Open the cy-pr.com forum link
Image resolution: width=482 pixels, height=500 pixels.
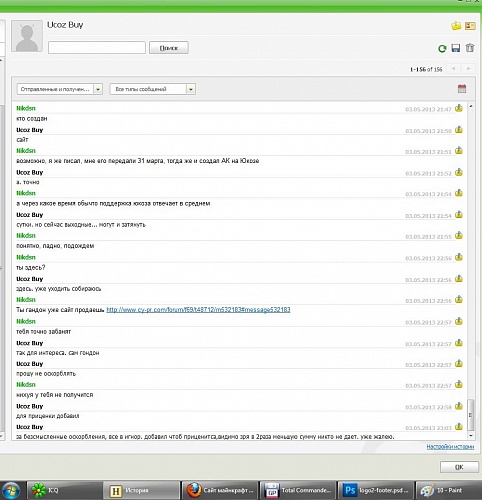198,310
